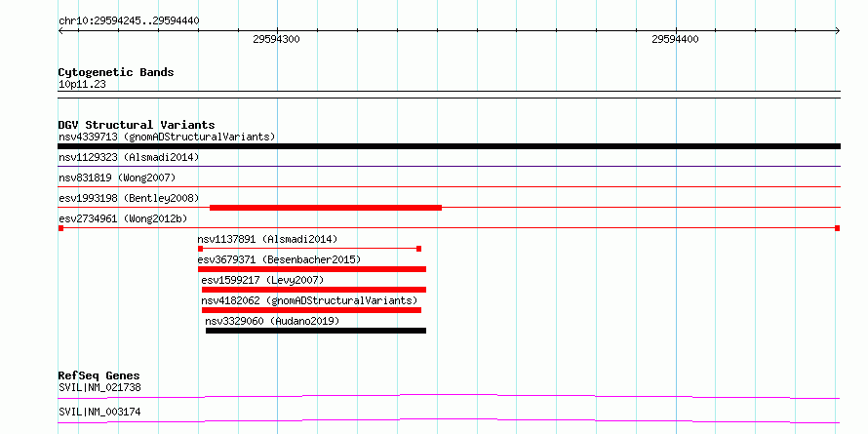Click the thick red segment of esv1993198
Screen dimensions: 868x434
[326, 208]
